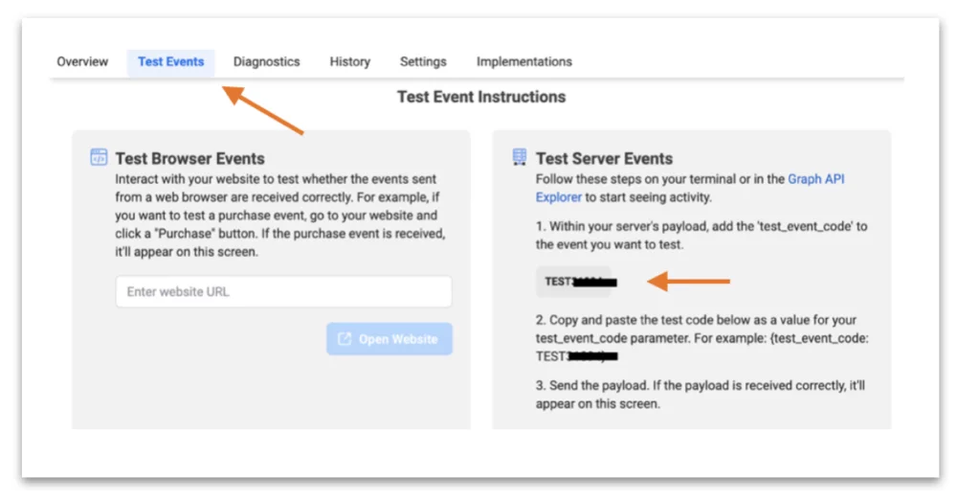980x501 pixels.
Task: Go to the History tab
Action: point(350,62)
